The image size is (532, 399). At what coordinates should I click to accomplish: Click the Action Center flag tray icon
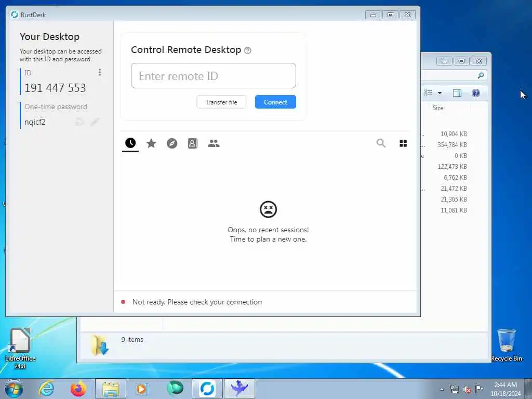(479, 389)
